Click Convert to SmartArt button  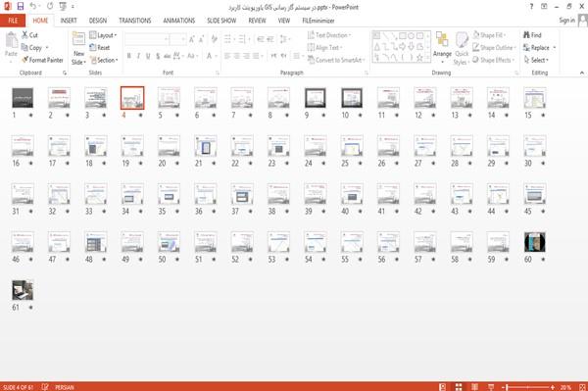pos(335,60)
